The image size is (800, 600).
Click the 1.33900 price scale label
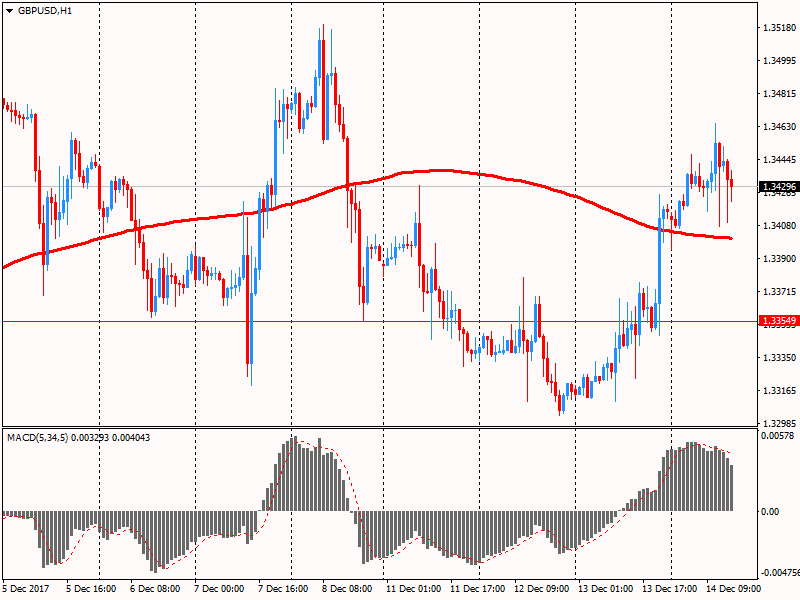(779, 259)
